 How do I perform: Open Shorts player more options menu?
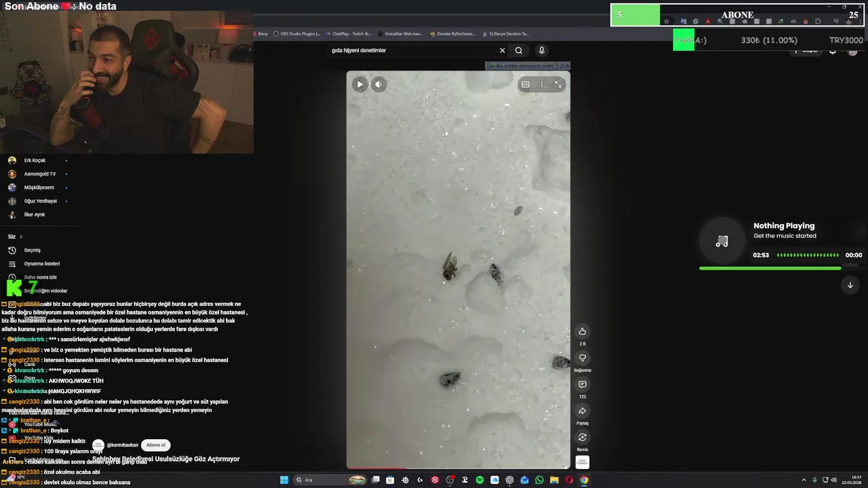coord(541,84)
